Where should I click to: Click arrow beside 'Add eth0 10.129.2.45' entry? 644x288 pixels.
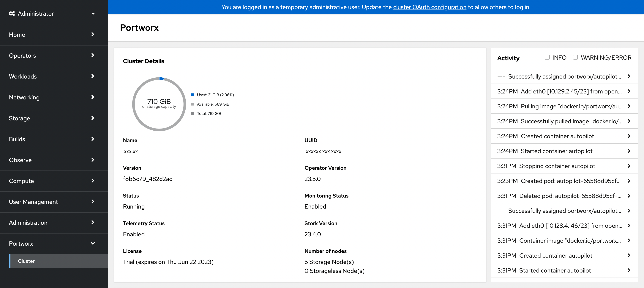(629, 91)
